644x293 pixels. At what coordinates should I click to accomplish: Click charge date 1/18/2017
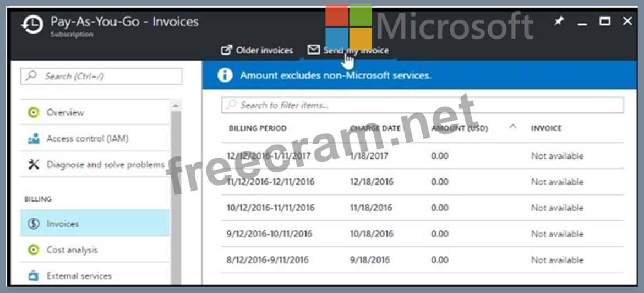(369, 156)
